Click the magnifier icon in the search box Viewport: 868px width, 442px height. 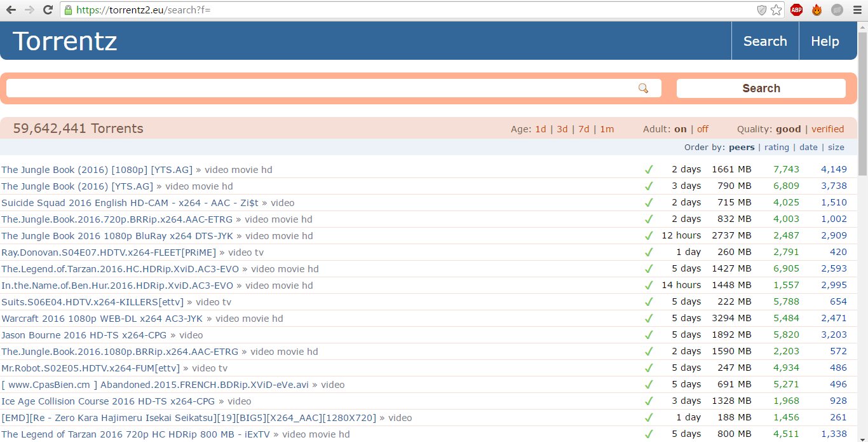pos(644,88)
